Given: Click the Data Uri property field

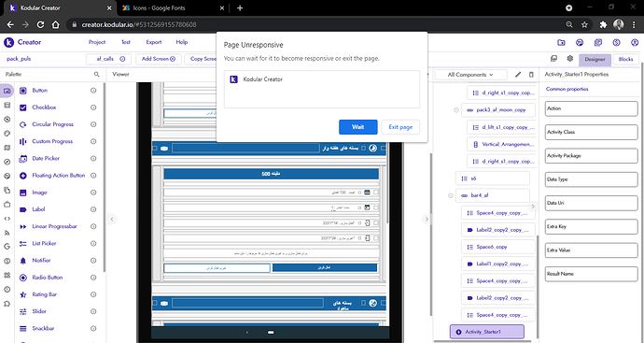Looking at the screenshot, I should [x=591, y=203].
